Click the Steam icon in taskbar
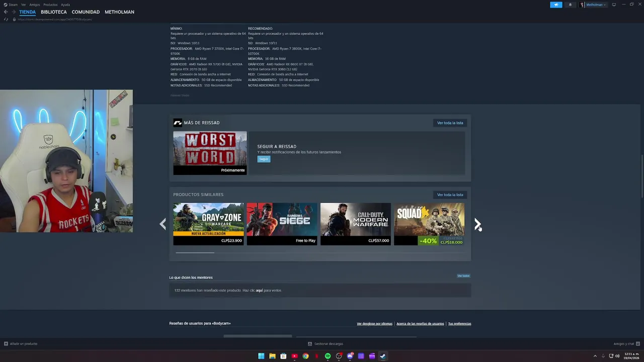 pyautogui.click(x=383, y=356)
